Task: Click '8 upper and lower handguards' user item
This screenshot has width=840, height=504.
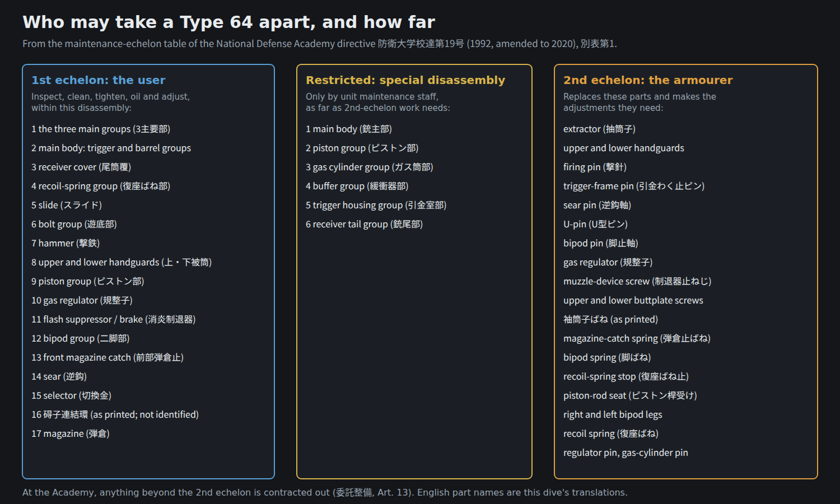Action: (x=122, y=262)
